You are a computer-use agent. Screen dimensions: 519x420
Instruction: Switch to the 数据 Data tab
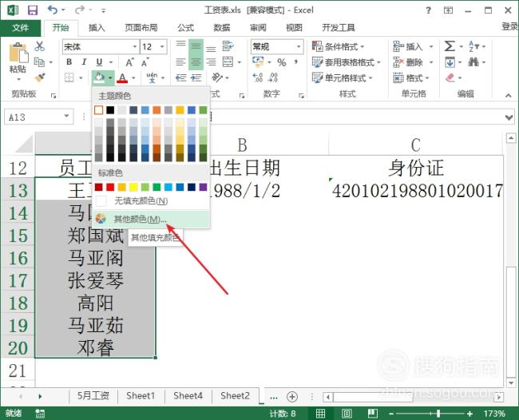[222, 28]
